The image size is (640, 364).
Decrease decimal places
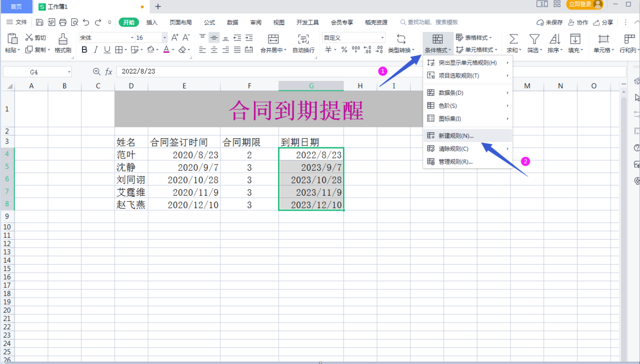(x=379, y=50)
